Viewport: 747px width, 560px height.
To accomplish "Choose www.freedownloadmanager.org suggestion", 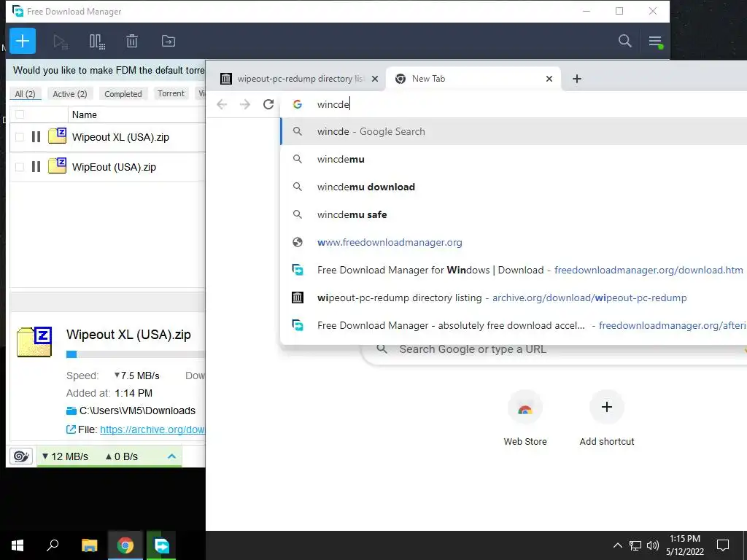I will 514,242.
